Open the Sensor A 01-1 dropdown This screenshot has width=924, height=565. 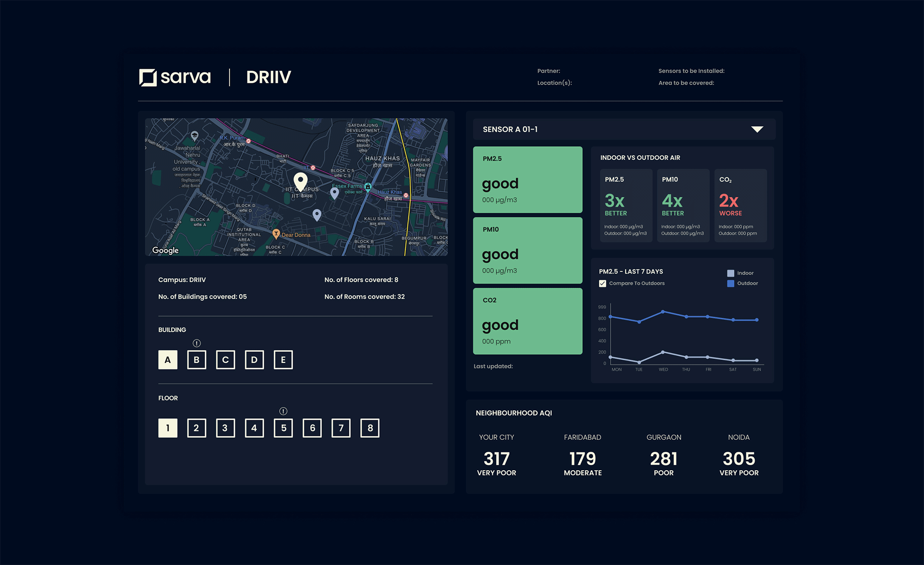(624, 129)
